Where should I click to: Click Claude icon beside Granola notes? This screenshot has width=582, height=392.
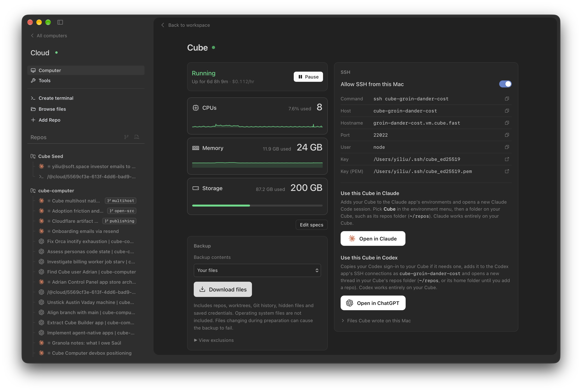click(x=42, y=343)
